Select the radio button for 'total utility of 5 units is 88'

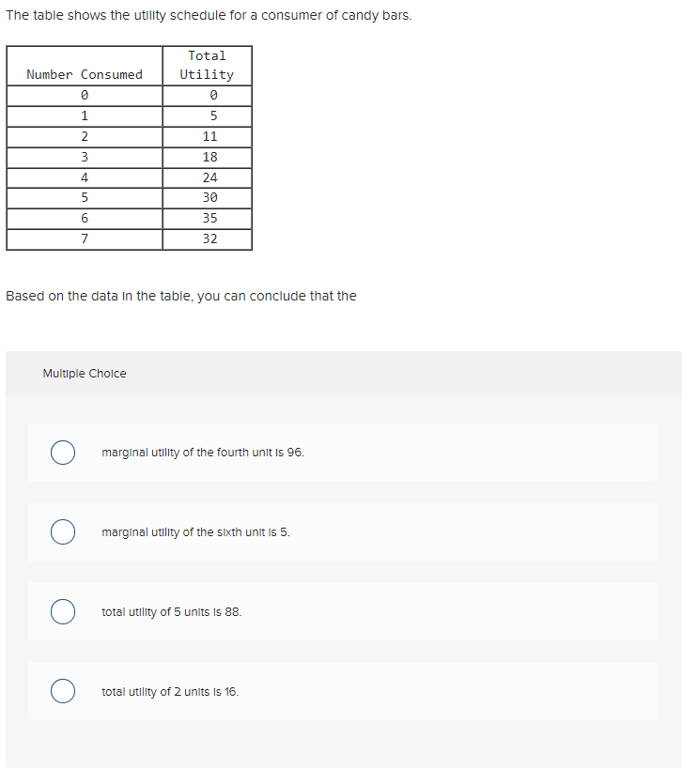pyautogui.click(x=63, y=611)
